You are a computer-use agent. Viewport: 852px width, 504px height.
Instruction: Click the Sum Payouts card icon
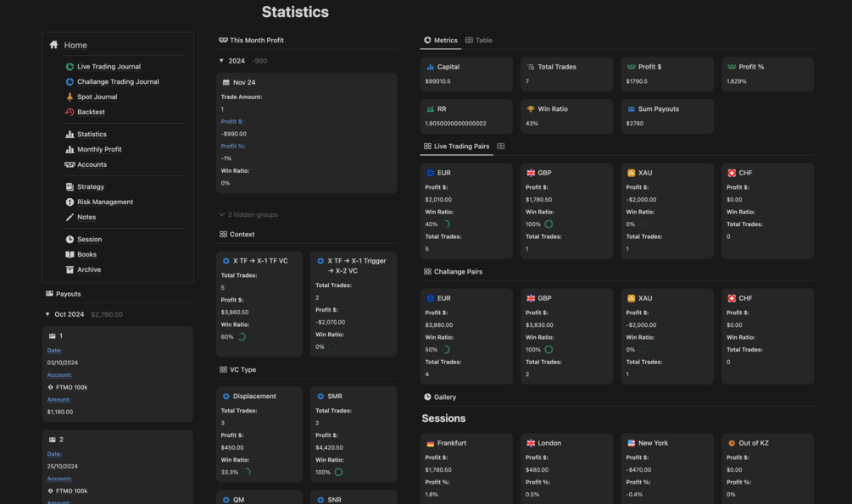click(x=632, y=108)
